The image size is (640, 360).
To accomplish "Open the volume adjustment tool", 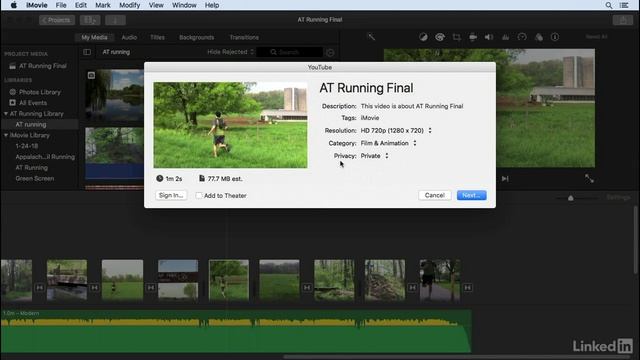I will (x=489, y=37).
